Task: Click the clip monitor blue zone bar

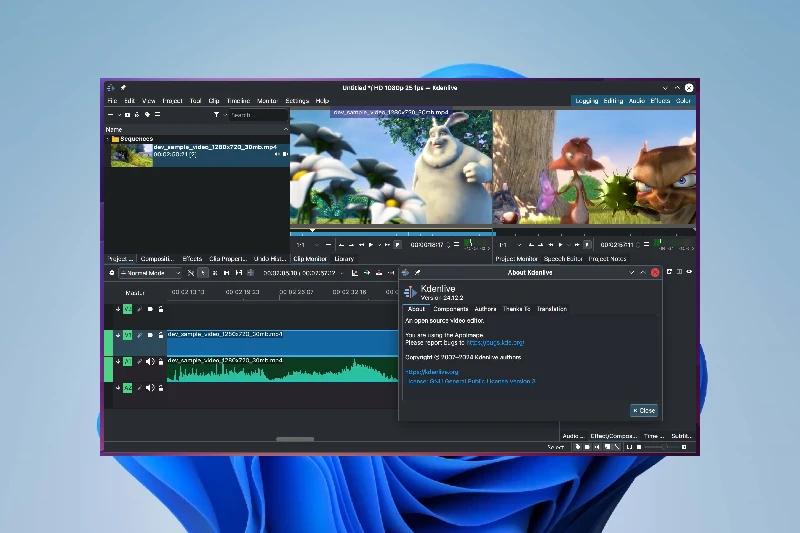Action: pos(392,234)
